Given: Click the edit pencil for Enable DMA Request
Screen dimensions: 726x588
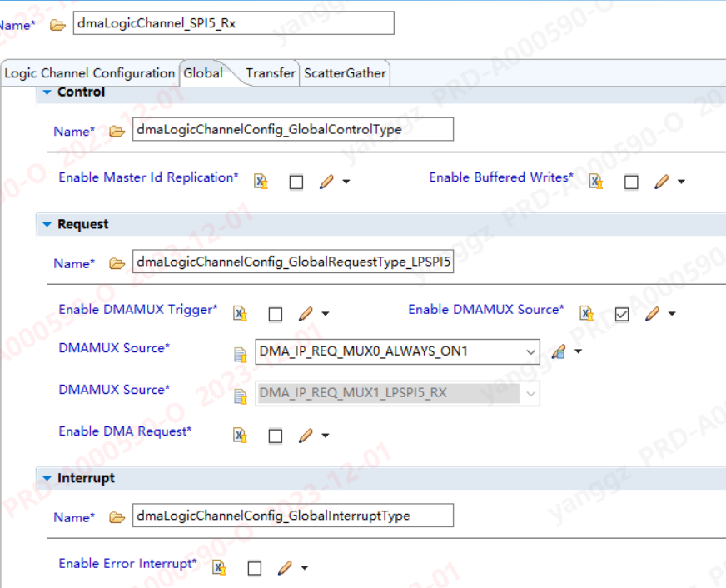Looking at the screenshot, I should click(x=306, y=435).
